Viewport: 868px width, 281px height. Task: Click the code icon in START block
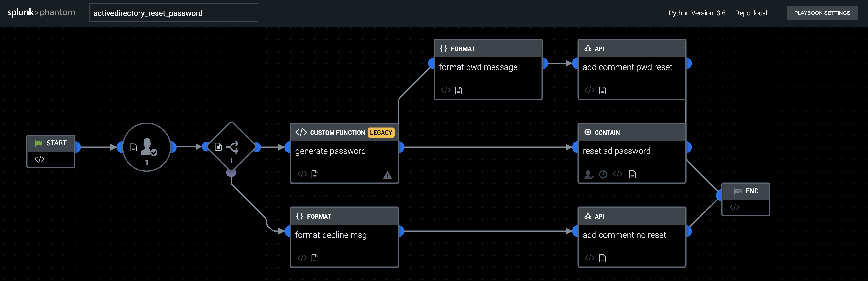(x=40, y=159)
